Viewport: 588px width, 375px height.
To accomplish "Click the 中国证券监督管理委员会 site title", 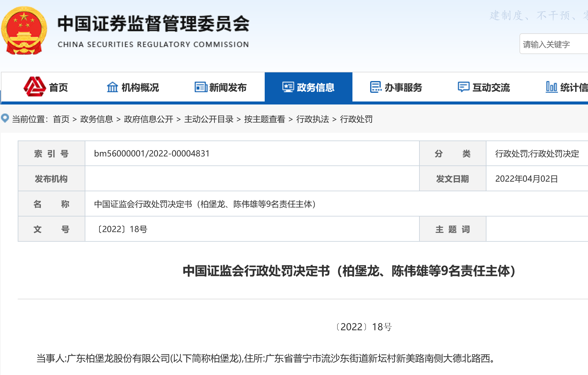I will click(x=153, y=24).
